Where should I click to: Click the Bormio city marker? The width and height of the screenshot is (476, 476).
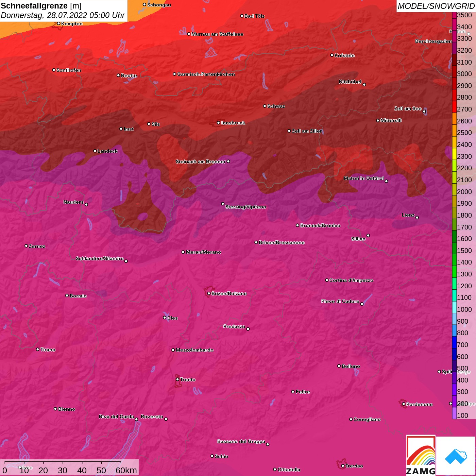[x=67, y=295]
